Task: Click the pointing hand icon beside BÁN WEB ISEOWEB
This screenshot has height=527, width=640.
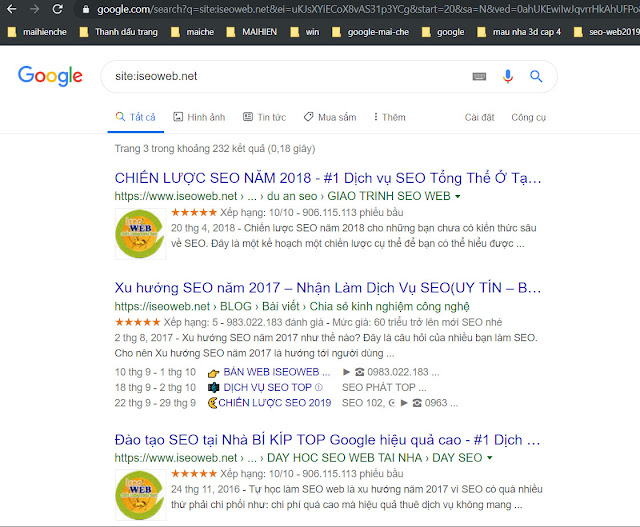Action: (213, 373)
